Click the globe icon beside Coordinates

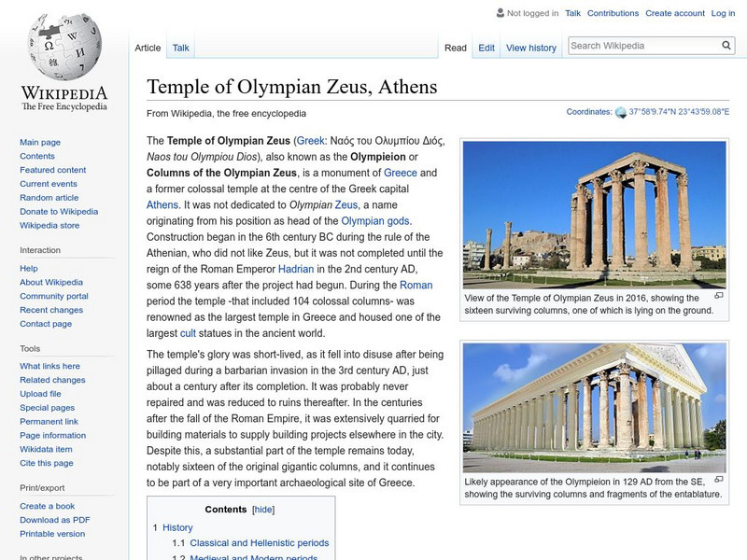620,113
